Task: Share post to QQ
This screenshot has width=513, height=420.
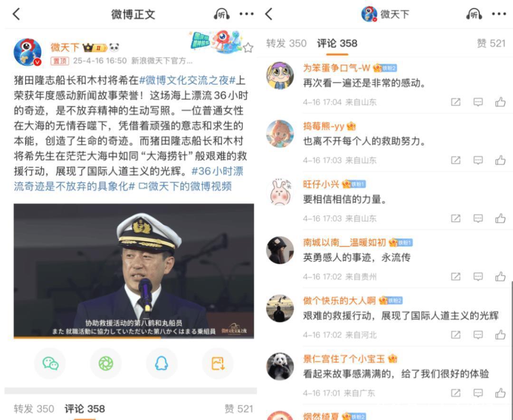Action: [161, 363]
